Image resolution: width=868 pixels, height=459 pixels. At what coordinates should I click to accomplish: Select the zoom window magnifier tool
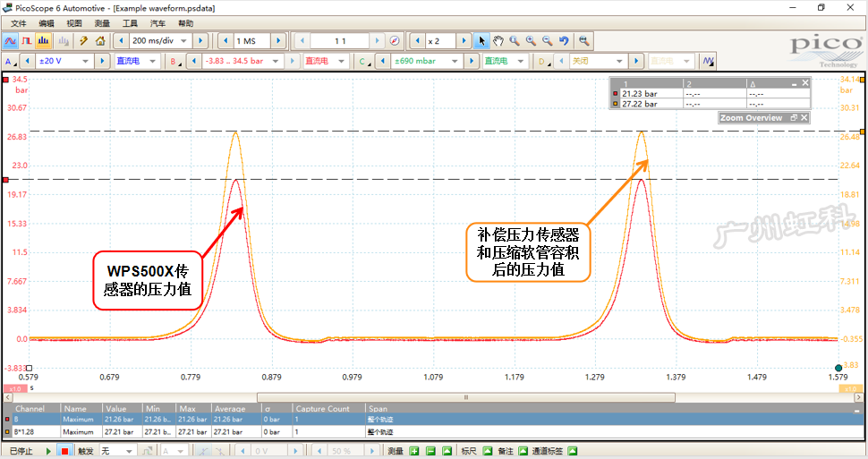pyautogui.click(x=515, y=41)
